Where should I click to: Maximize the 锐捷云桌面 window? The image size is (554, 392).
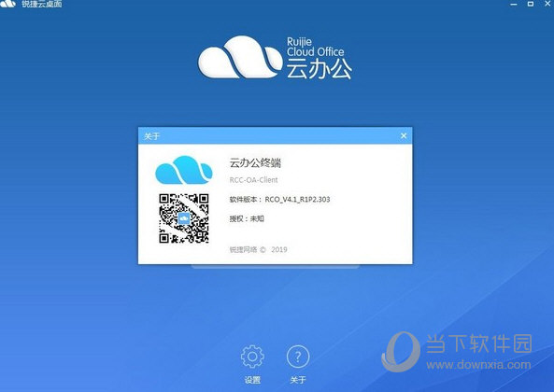[531, 4]
